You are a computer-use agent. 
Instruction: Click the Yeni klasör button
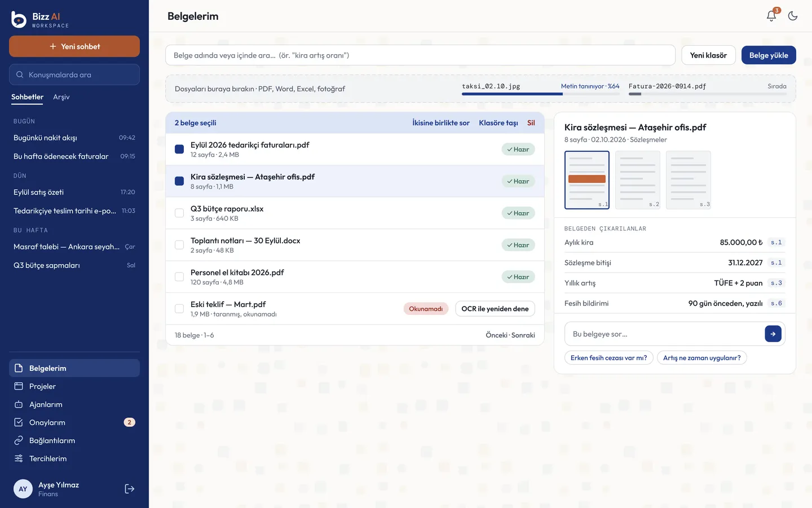(x=708, y=55)
